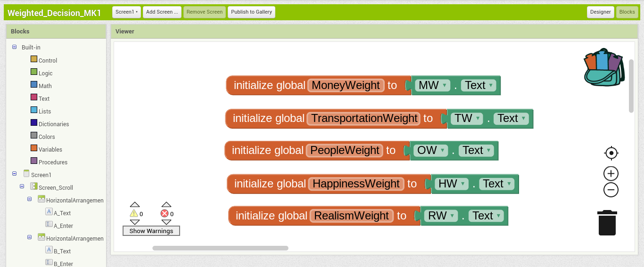Click the A_Text label component icon
644x267 pixels.
(x=49, y=212)
